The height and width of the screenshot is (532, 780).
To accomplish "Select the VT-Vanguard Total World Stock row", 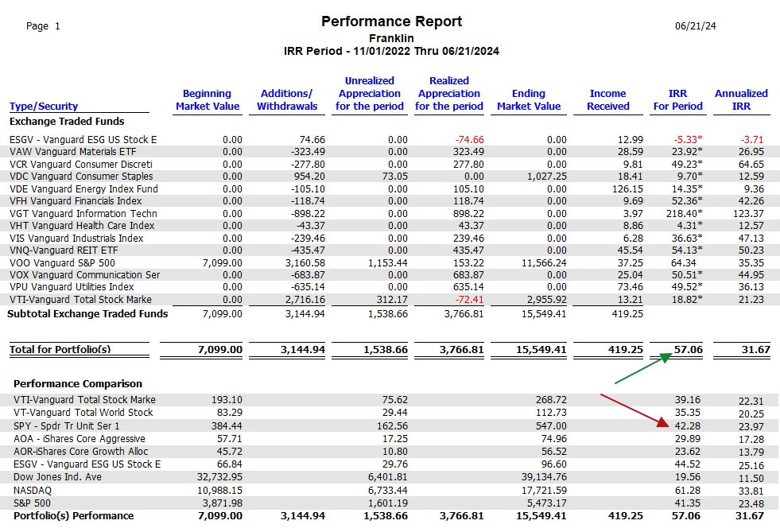I will [x=390, y=413].
